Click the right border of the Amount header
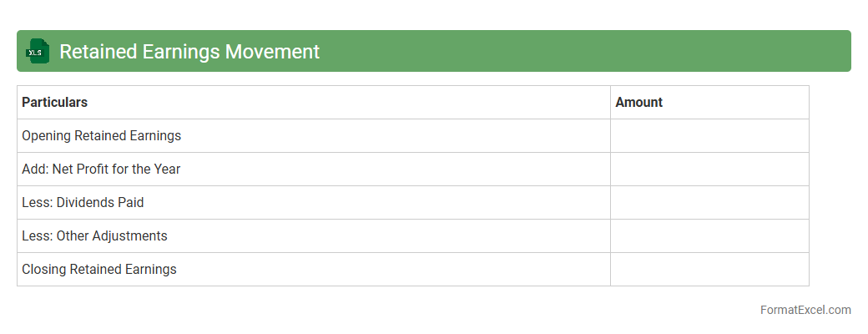 pos(809,103)
